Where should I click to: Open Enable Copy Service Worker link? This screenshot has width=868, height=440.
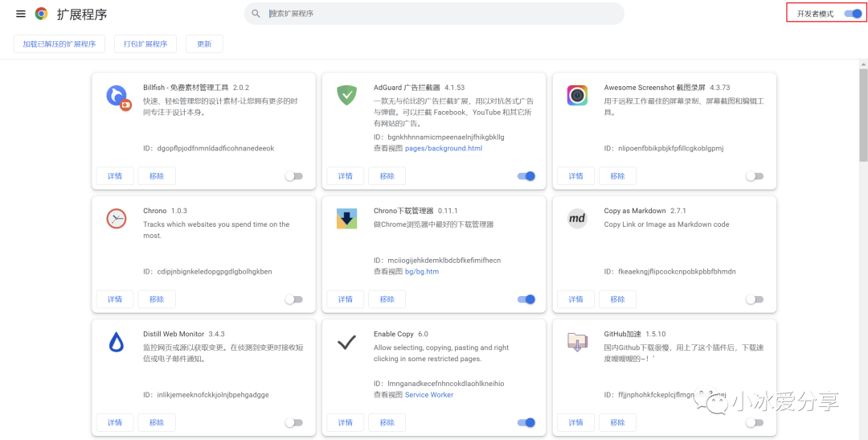pyautogui.click(x=429, y=395)
